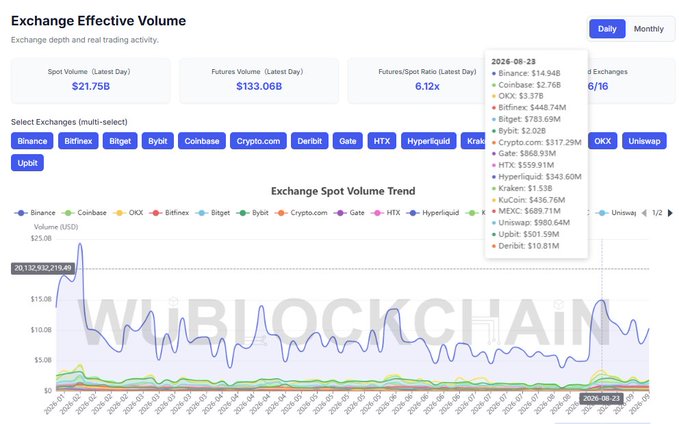Toggle the OKX exchange filter button

click(602, 141)
